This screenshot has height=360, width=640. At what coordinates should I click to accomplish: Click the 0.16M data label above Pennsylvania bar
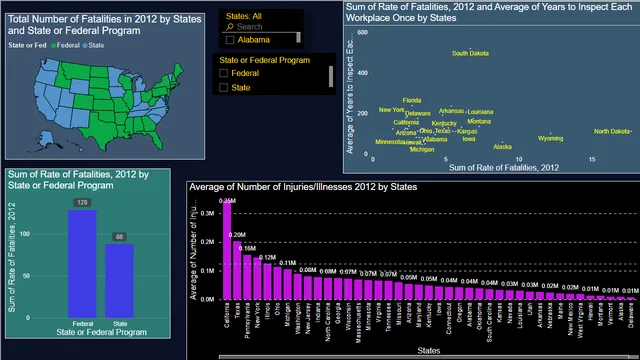pos(247,248)
